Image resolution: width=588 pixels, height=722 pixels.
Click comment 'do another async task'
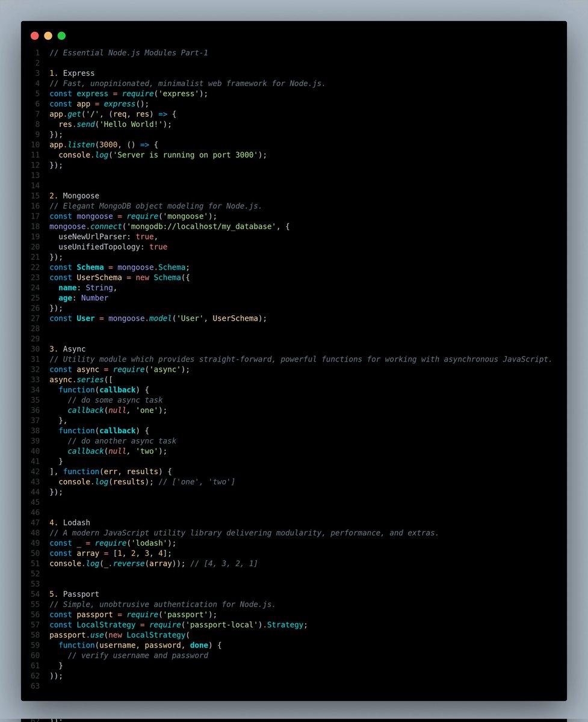pos(122,441)
